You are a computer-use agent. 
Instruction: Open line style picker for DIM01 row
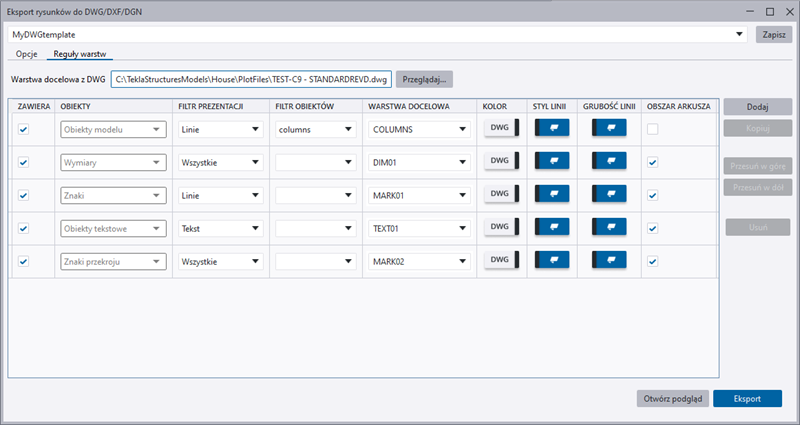tap(552, 162)
